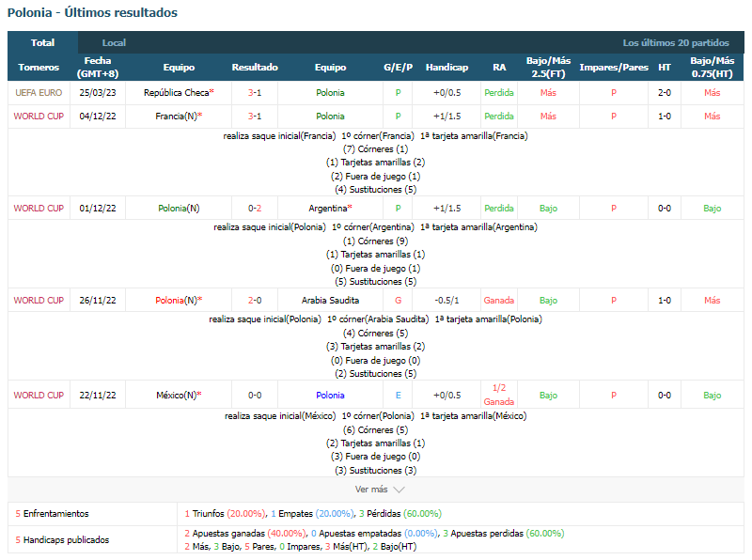752x560 pixels.
Task: Open the 3-1 result on 25/03/23
Action: coord(255,92)
